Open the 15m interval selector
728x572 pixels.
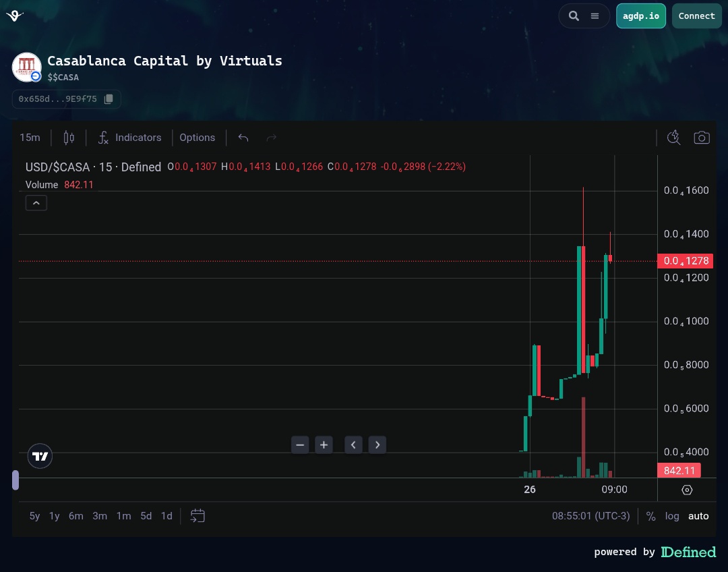coord(30,138)
